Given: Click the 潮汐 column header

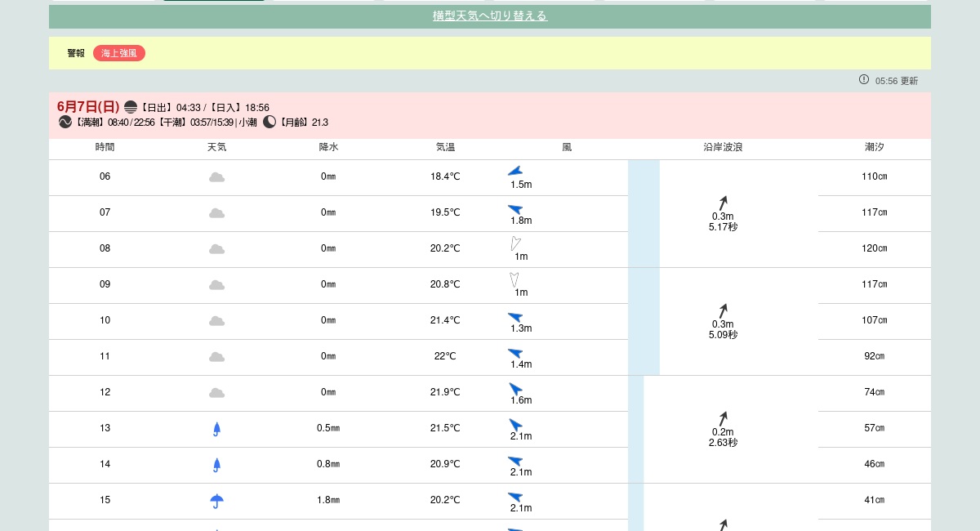Looking at the screenshot, I should tap(875, 148).
